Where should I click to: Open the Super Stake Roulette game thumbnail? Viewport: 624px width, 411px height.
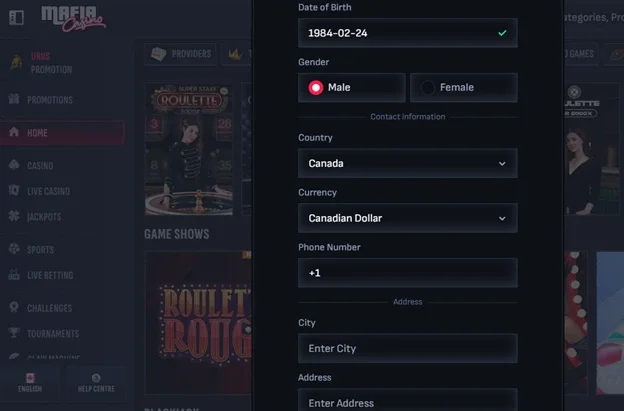pyautogui.click(x=188, y=148)
